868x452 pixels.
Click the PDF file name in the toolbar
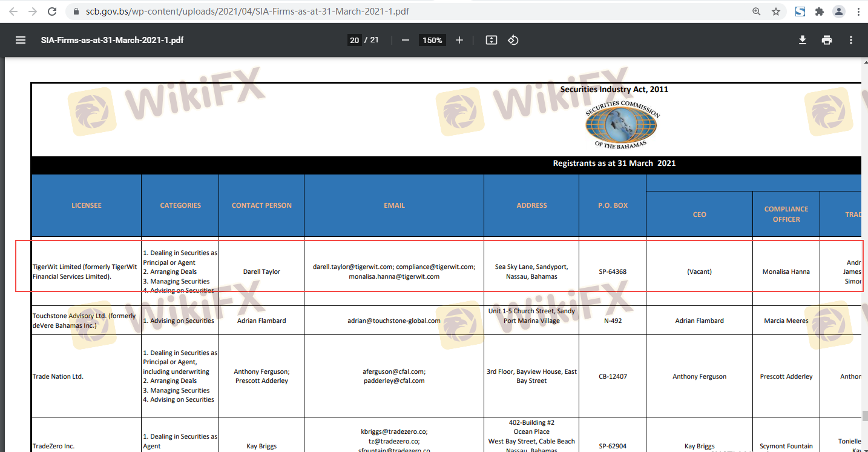(x=112, y=40)
